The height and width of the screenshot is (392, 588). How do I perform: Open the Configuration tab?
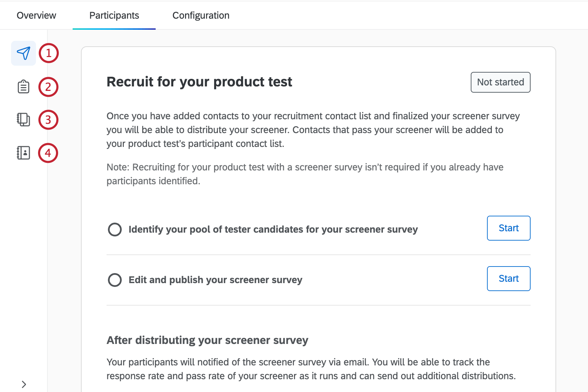point(201,15)
